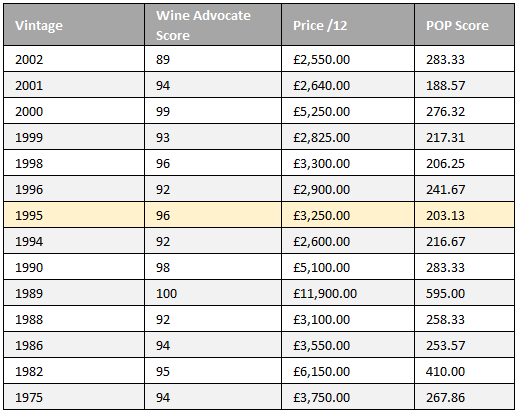Click the 1975 vintage cell
This screenshot has width=518, height=415.
74,397
